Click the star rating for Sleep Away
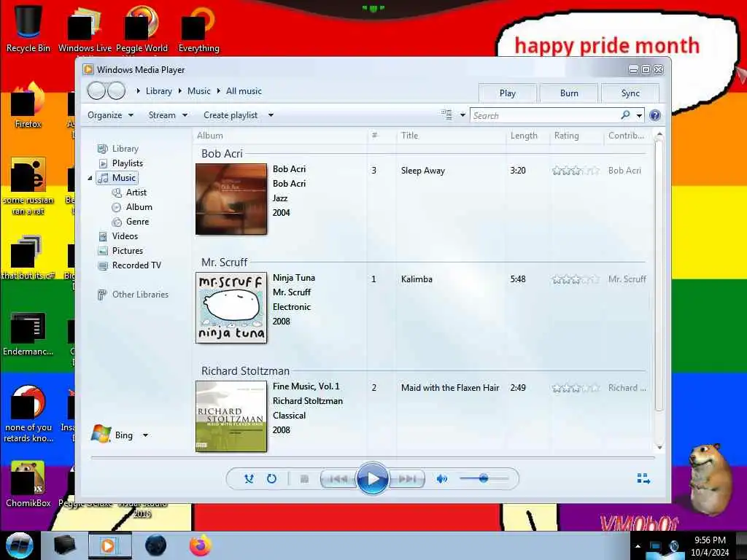Screen dimensions: 747x560 (576, 171)
